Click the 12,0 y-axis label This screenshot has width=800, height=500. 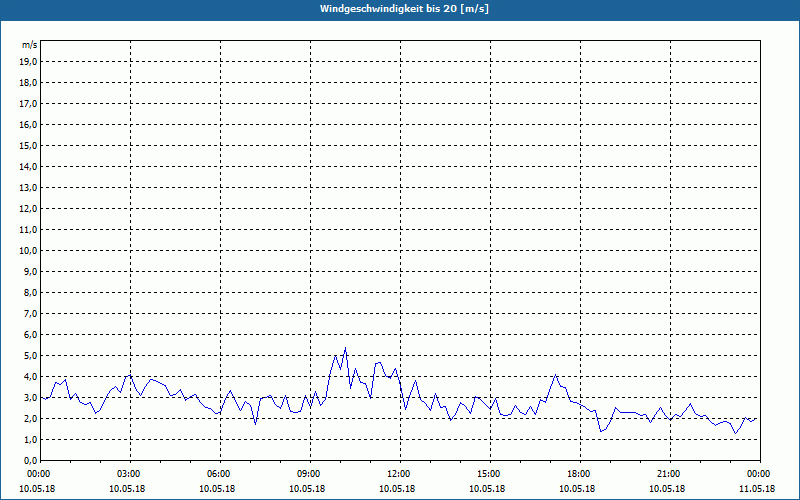[x=28, y=209]
